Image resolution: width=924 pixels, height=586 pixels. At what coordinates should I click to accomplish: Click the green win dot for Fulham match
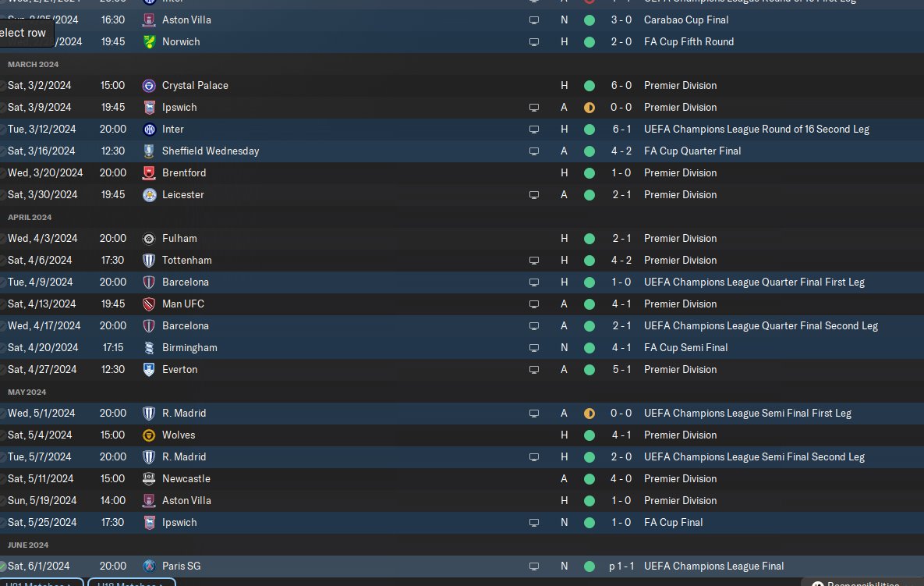[589, 239]
